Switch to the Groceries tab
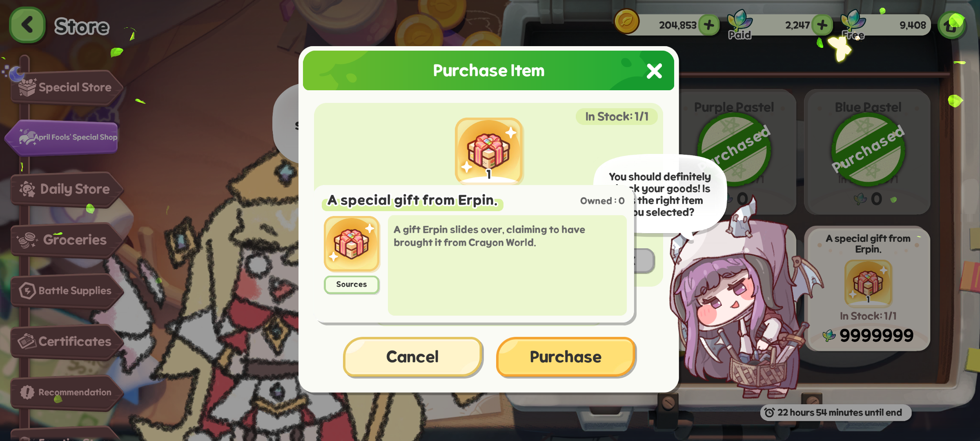The height and width of the screenshot is (441, 980). click(67, 240)
